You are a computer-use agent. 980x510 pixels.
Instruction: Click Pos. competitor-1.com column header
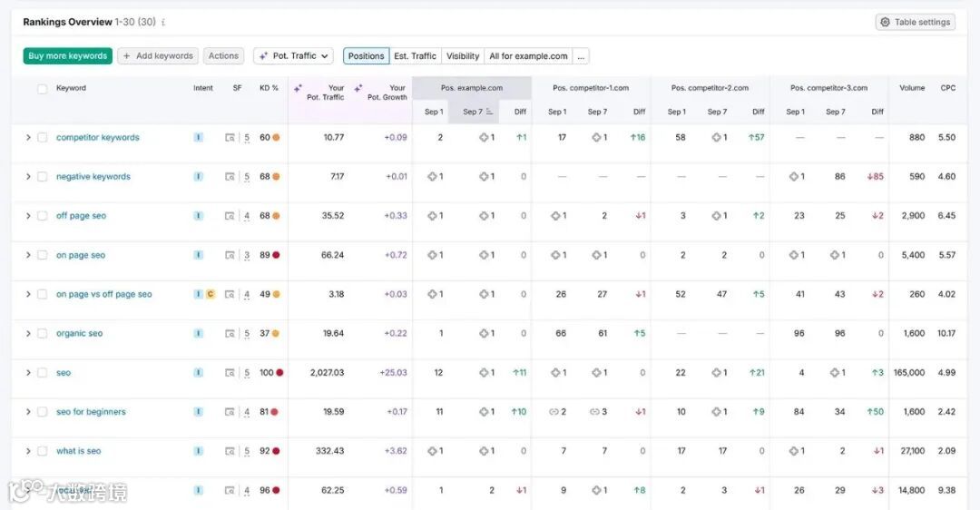pos(591,88)
